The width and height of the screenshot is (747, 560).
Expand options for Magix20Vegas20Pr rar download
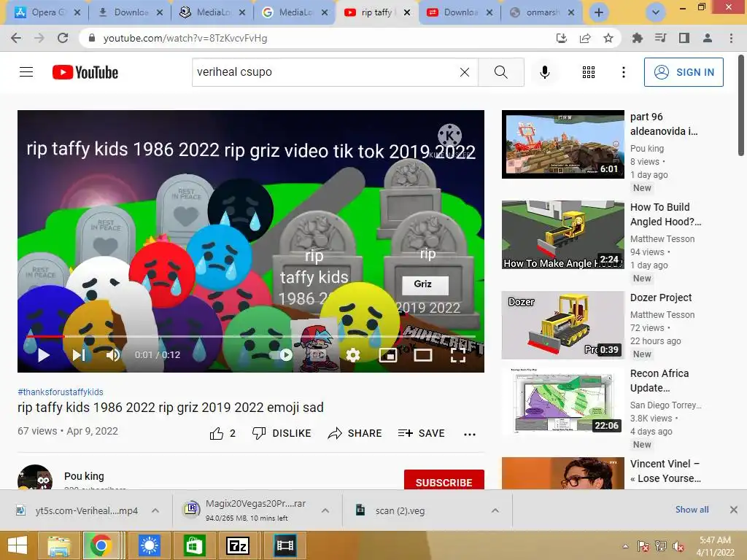pos(325,510)
